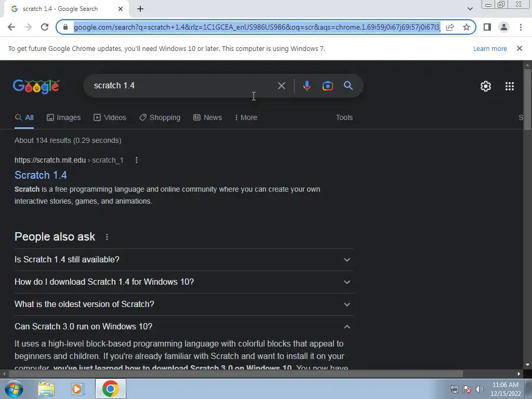Image resolution: width=532 pixels, height=399 pixels.
Task: Click Learn more about Chrome updates
Action: tap(490, 48)
